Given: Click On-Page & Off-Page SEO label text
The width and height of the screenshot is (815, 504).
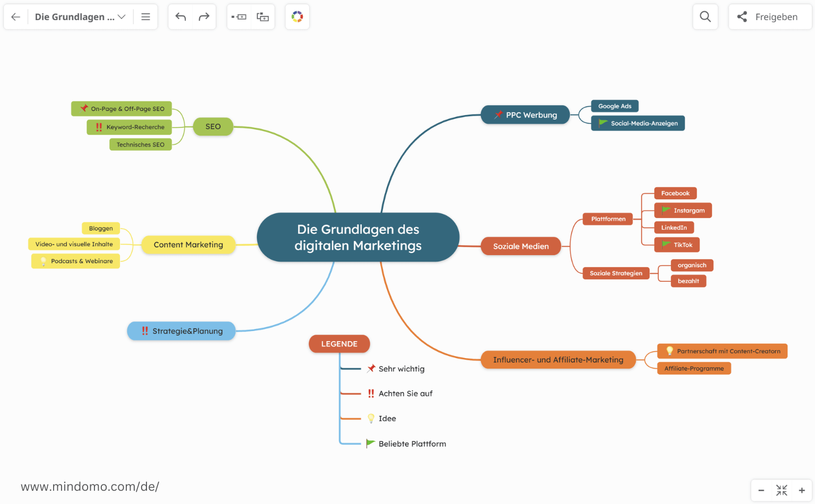Looking at the screenshot, I should (127, 109).
